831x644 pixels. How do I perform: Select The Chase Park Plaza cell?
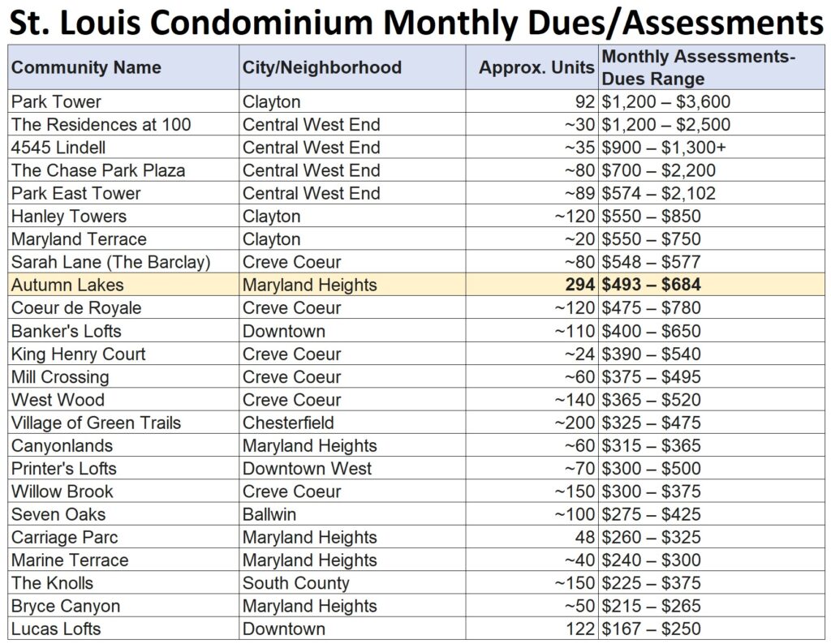click(98, 170)
